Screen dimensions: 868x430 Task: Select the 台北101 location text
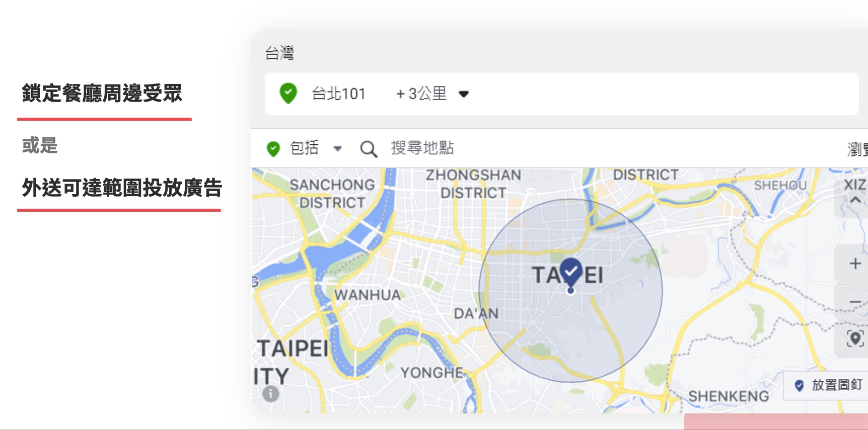[338, 94]
